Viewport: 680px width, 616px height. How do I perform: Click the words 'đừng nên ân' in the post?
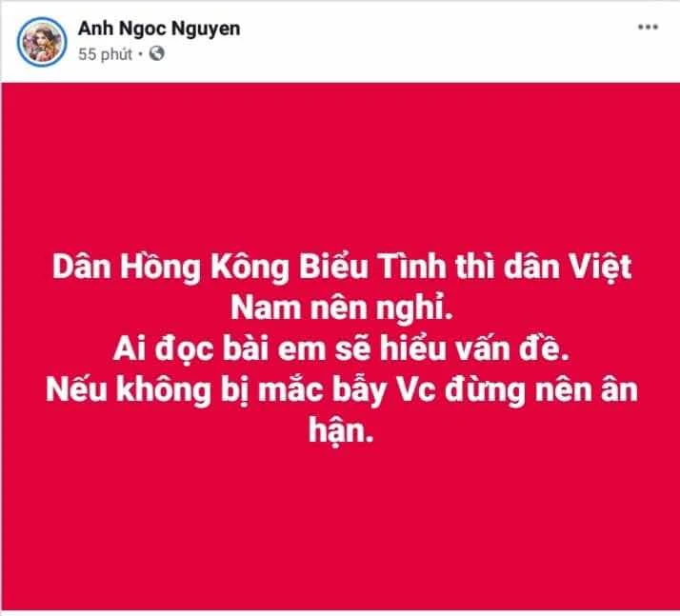[541, 390]
